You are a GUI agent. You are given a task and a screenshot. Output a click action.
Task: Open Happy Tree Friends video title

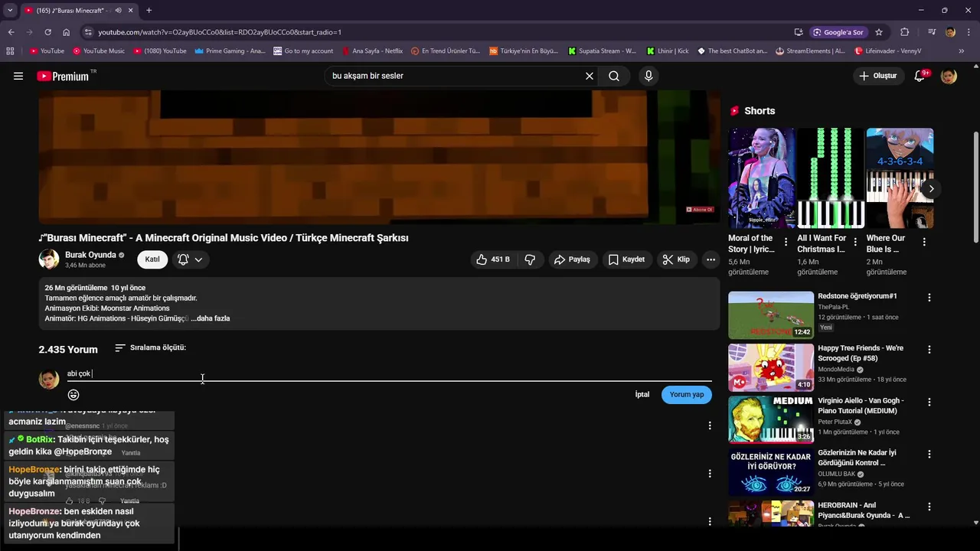tap(861, 353)
